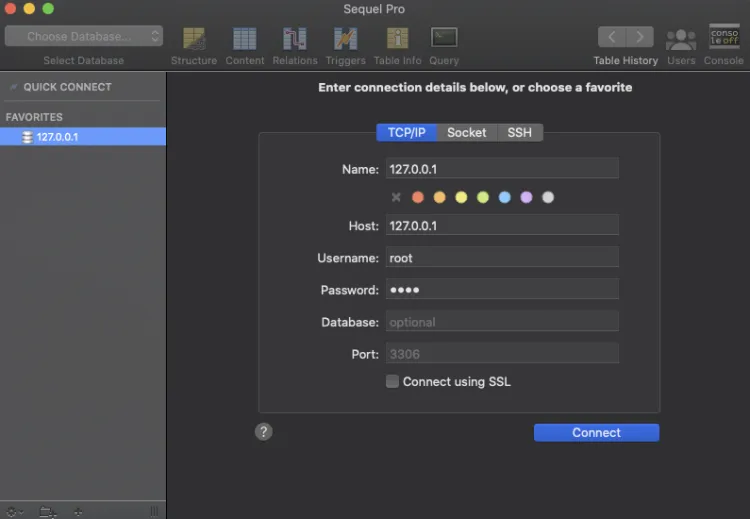Click into the Database input field
This screenshot has height=519, width=750.
(502, 322)
